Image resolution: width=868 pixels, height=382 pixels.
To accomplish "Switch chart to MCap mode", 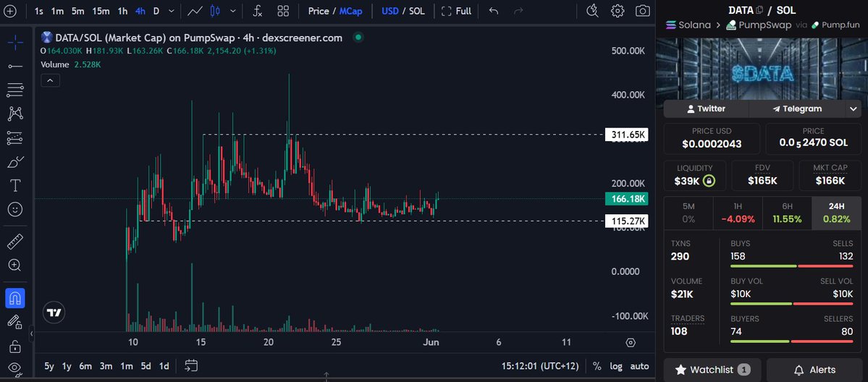I will (351, 11).
